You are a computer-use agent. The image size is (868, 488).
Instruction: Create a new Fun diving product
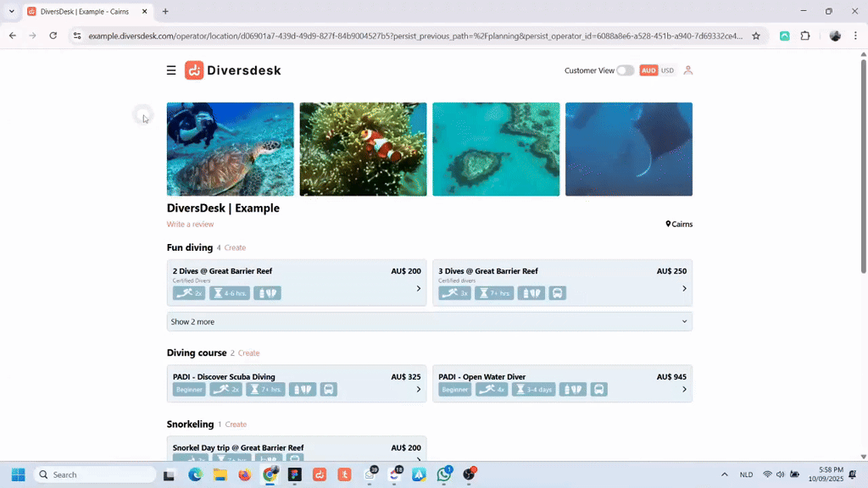236,248
